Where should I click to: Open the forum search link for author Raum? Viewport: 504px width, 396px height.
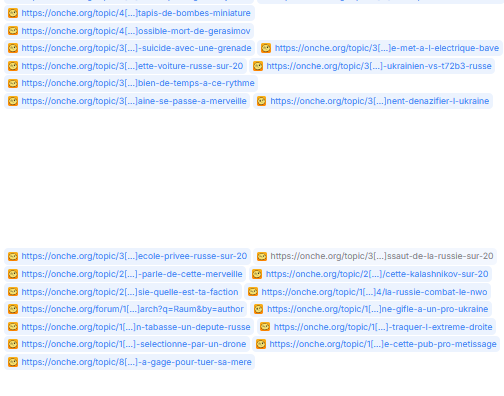(x=132, y=309)
